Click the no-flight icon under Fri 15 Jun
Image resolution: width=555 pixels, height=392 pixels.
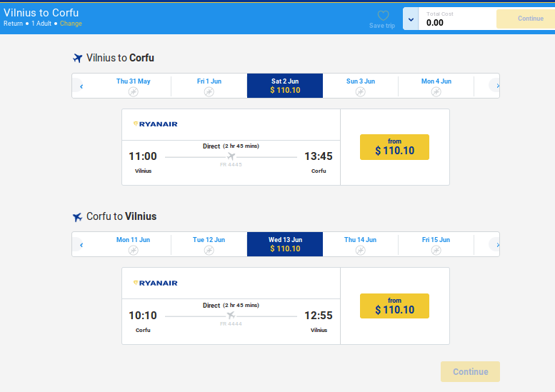(436, 250)
